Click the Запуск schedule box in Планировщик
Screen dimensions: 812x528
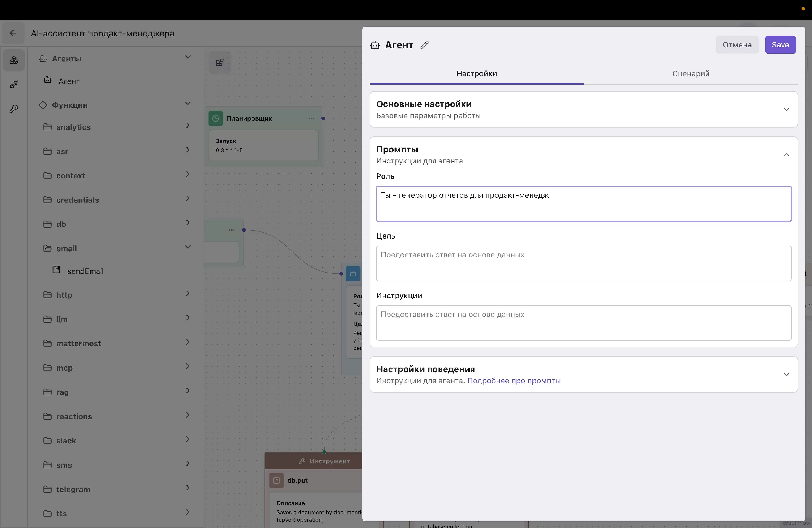(263, 145)
